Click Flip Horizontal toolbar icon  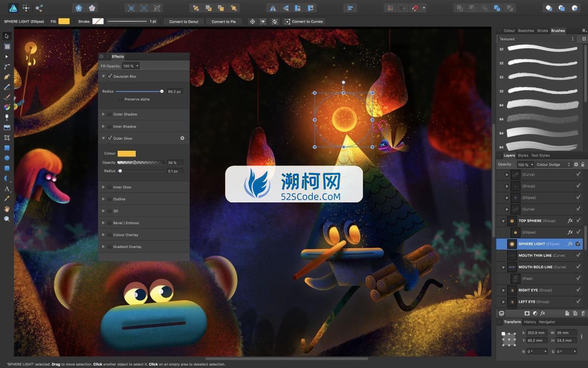[x=273, y=8]
